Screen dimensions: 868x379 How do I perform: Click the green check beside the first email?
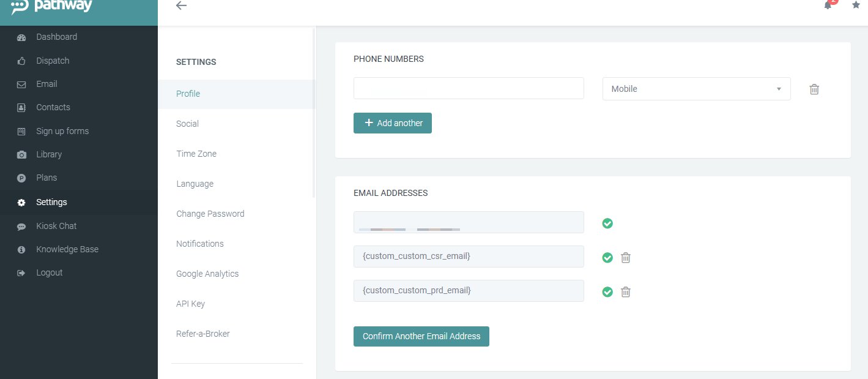click(x=607, y=223)
